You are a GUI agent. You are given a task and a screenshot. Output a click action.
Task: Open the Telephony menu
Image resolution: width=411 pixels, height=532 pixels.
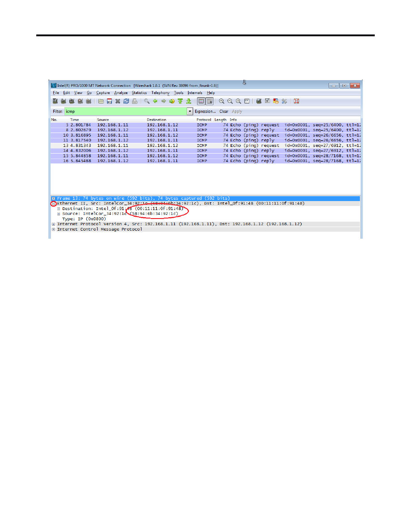click(160, 93)
